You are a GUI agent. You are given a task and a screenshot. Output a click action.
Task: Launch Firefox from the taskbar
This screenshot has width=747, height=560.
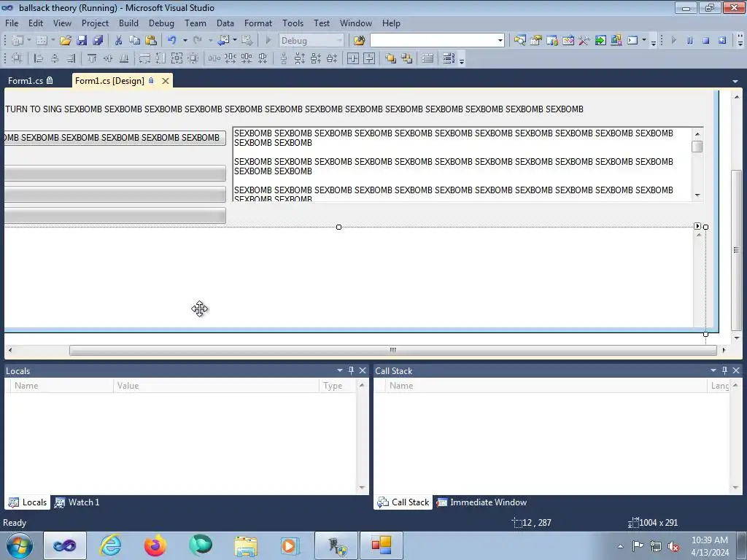click(155, 545)
